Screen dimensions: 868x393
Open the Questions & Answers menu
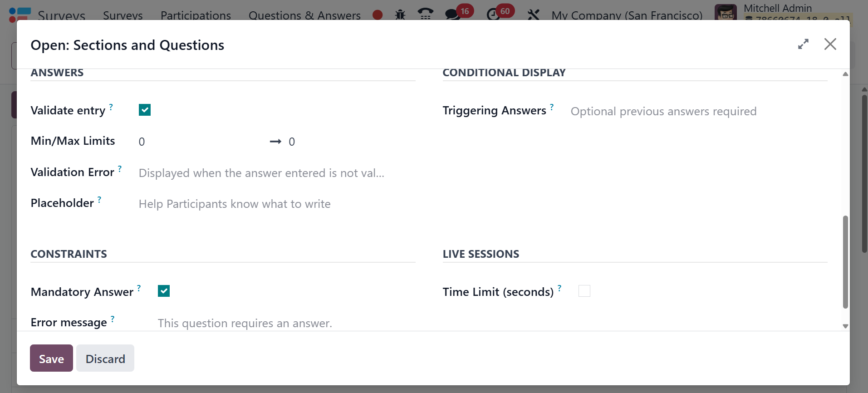coord(304,15)
